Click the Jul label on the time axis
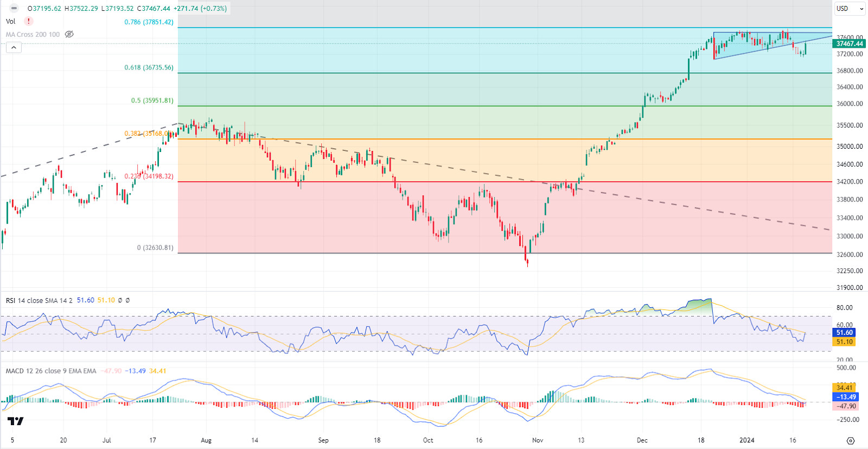The image size is (868, 449). [x=106, y=440]
